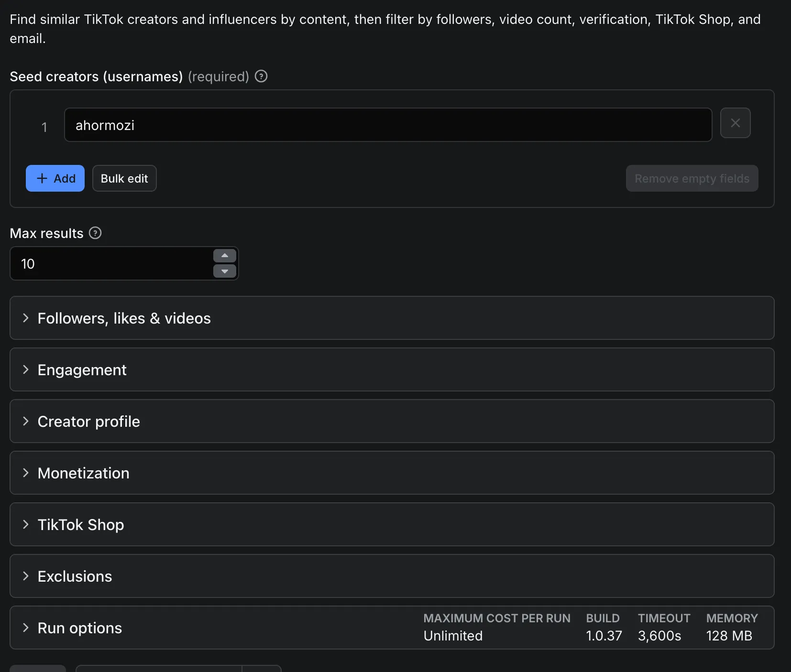Viewport: 791px width, 672px height.
Task: Expand the Engagement section
Action: [x=392, y=369]
